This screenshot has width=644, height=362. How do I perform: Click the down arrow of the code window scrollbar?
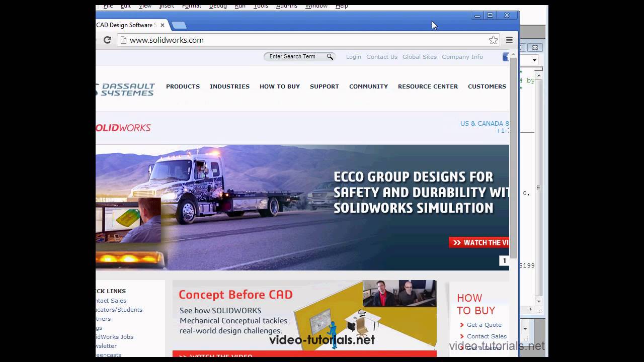click(539, 301)
